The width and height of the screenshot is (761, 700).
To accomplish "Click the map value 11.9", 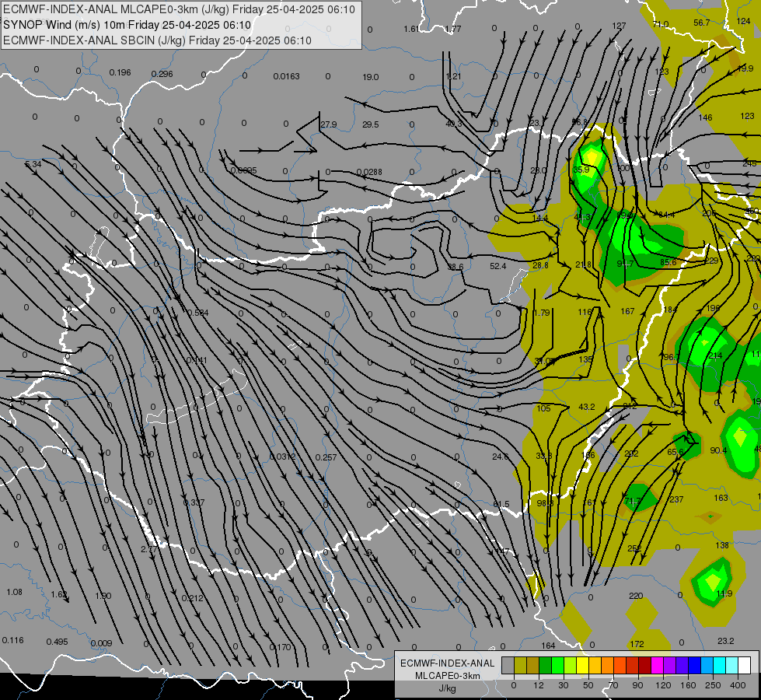I will coord(724,593).
